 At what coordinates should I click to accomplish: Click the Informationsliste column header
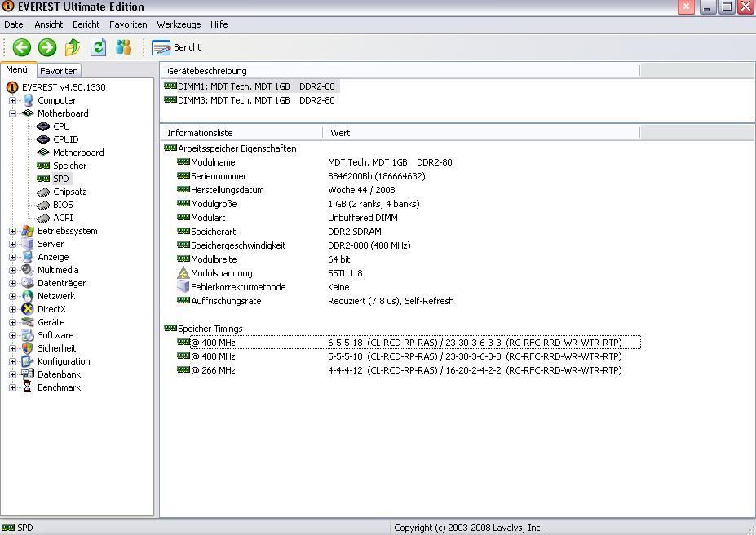tap(200, 132)
